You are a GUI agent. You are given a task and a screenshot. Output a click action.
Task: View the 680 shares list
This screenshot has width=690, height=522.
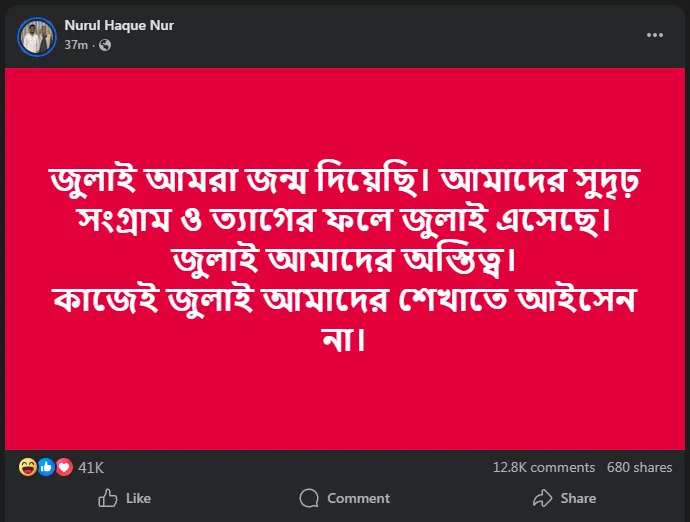pos(639,467)
